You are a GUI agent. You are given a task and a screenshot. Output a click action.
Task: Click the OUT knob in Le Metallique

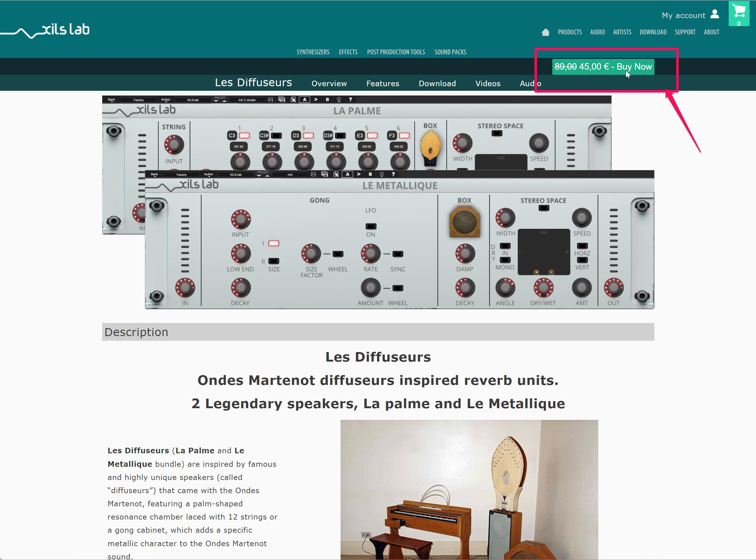[x=614, y=288]
